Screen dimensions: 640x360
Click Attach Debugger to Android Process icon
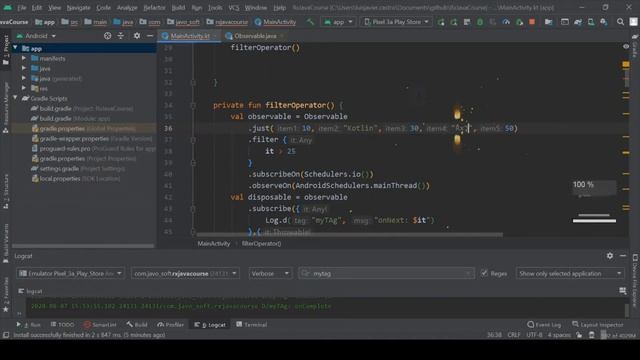(519, 22)
